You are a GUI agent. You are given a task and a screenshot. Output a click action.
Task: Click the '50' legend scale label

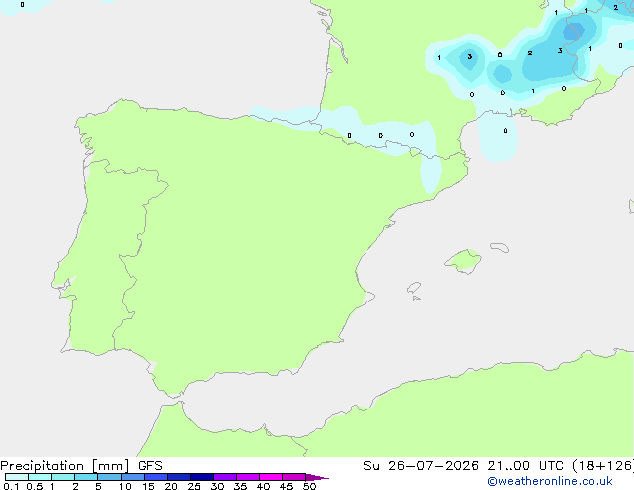(x=310, y=486)
